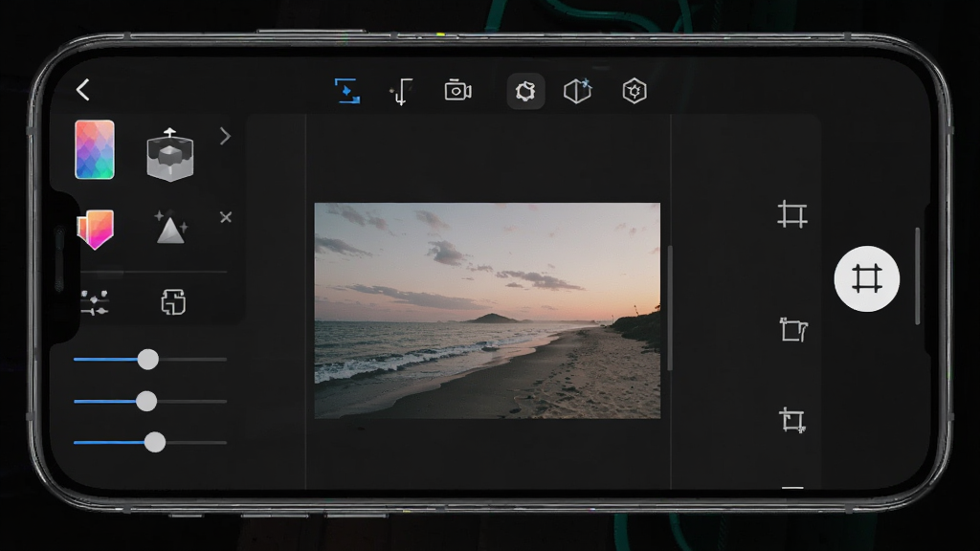
Task: Select the top crop tool icon
Action: (x=791, y=215)
